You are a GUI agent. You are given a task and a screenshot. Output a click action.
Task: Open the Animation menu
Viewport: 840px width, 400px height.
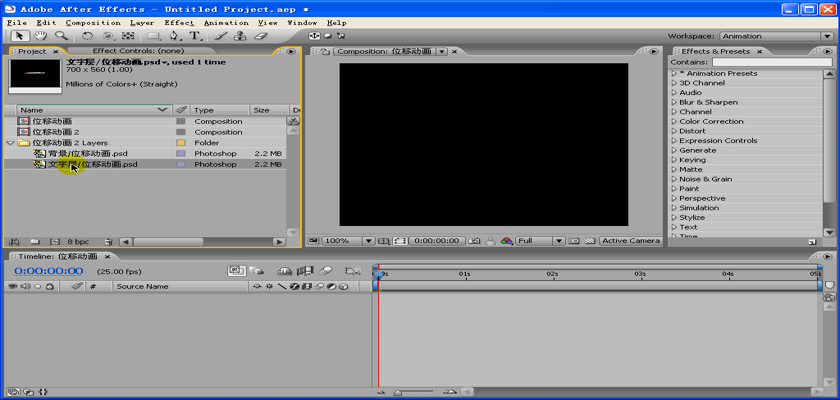226,23
